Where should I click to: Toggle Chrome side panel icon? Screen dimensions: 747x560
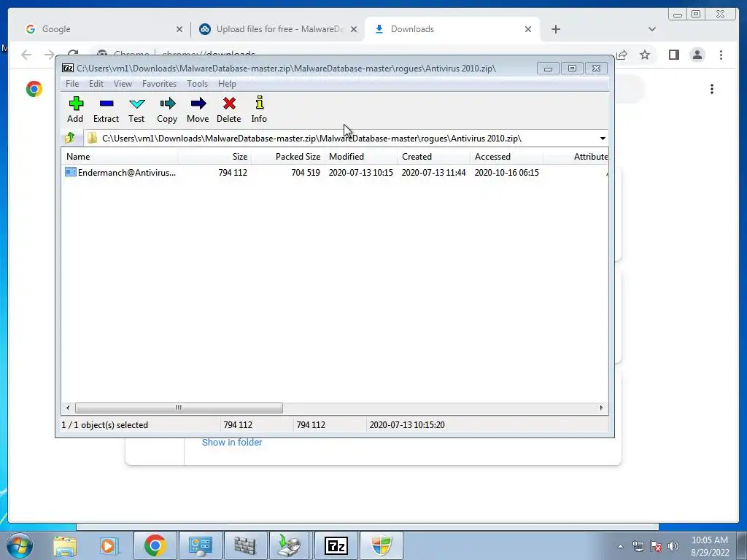pos(673,55)
